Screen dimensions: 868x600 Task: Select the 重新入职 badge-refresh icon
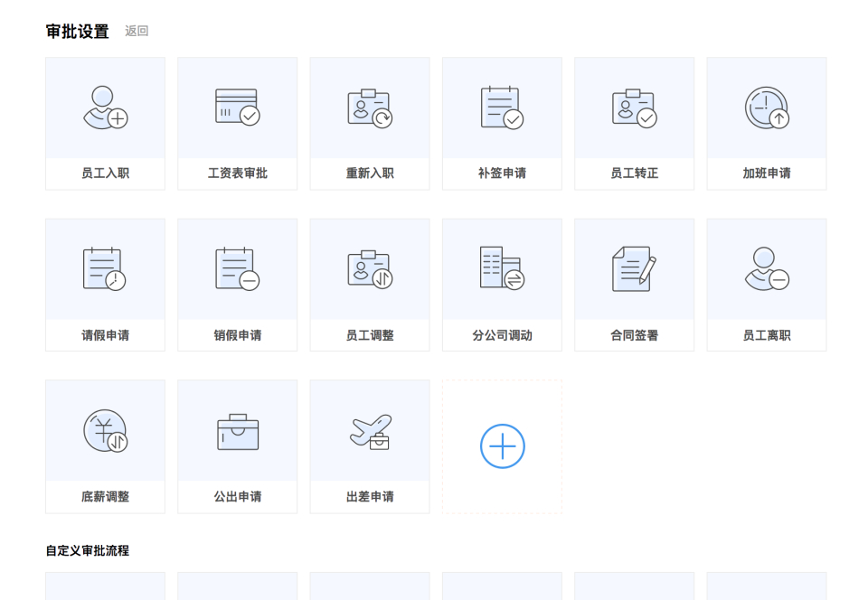tap(370, 108)
